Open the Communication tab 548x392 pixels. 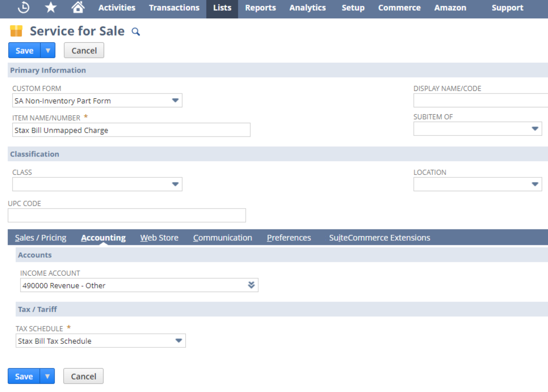pyautogui.click(x=222, y=237)
